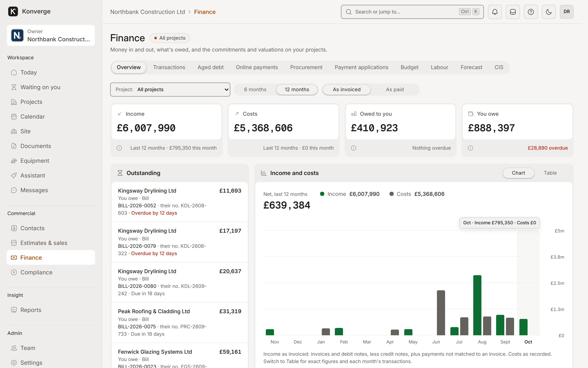588x368 pixels.
Task: Click the Search or jump to field
Action: point(412,12)
